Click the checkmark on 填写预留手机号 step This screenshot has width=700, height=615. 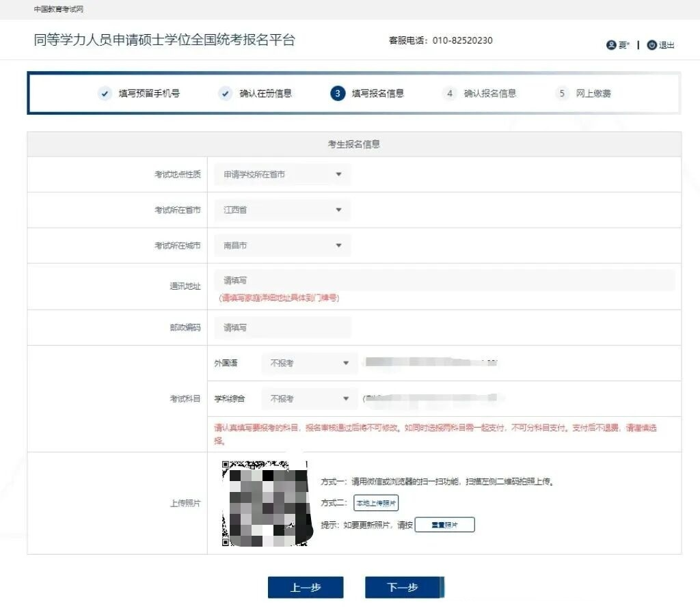(x=105, y=94)
